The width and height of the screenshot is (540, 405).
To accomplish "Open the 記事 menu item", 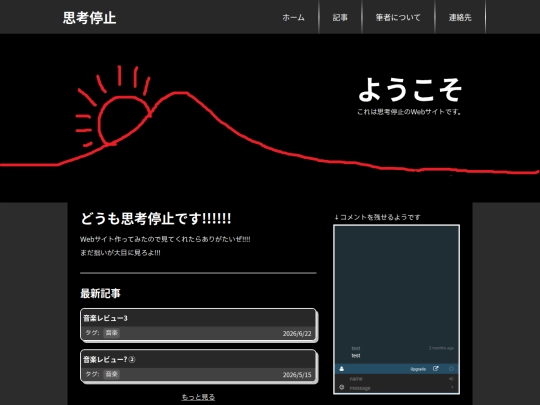I will [x=340, y=17].
